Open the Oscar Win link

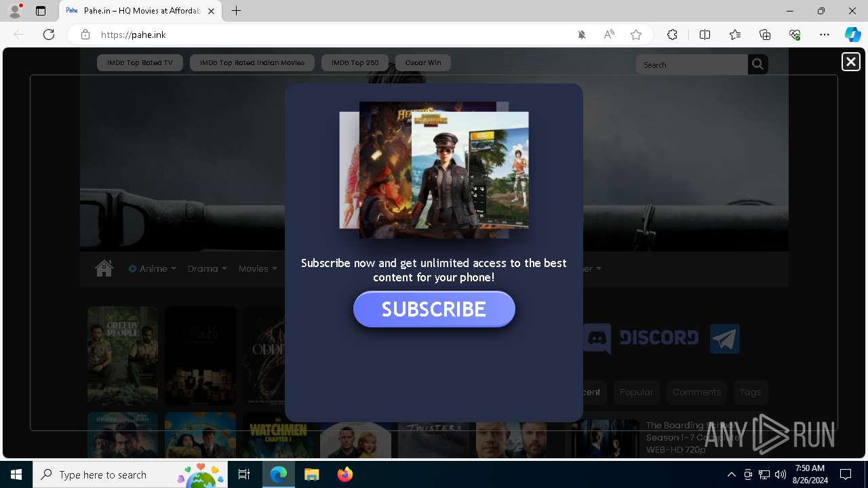click(423, 62)
